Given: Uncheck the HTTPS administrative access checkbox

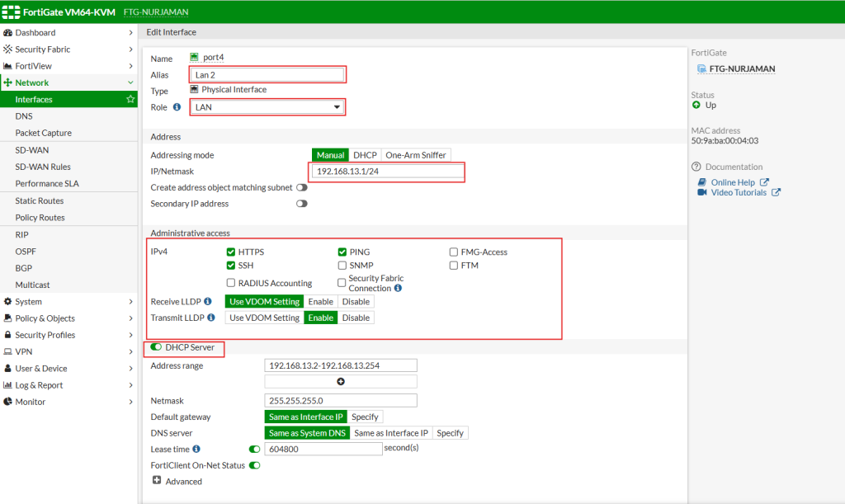Looking at the screenshot, I should [x=231, y=252].
